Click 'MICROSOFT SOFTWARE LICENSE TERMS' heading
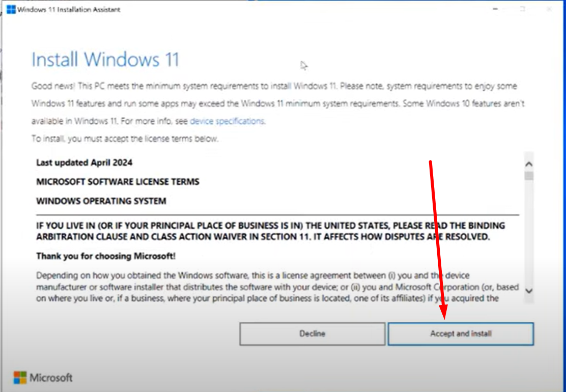This screenshot has height=392, width=566. coord(118,182)
